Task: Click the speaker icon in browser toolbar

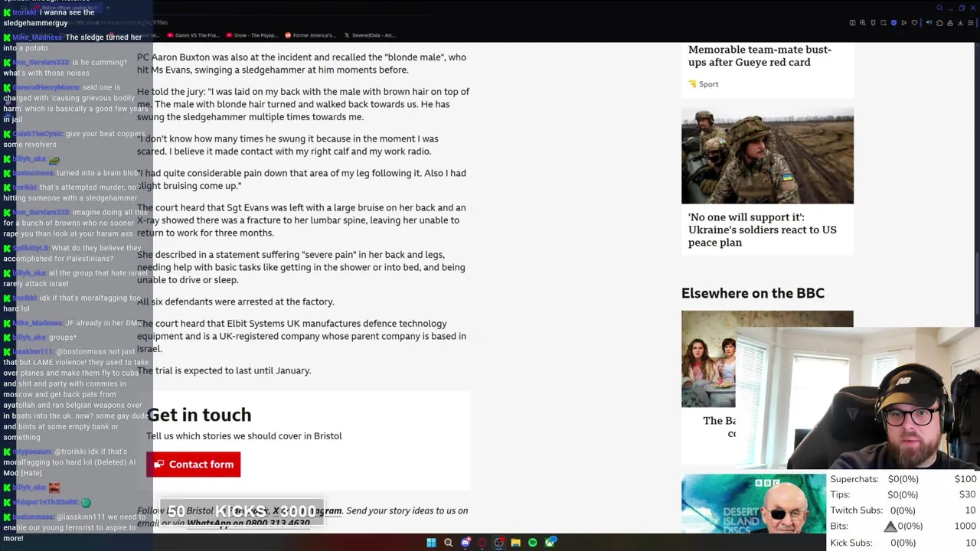Action: tap(929, 22)
